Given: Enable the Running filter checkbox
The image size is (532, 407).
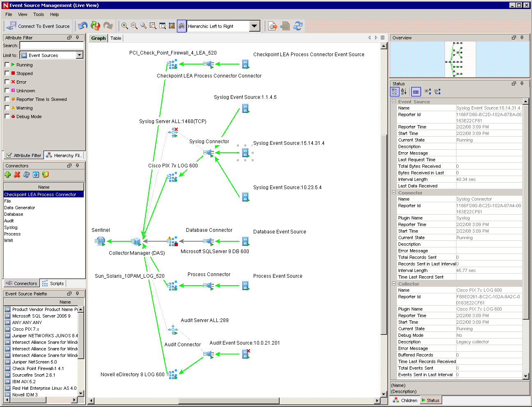Looking at the screenshot, I should 7,65.
